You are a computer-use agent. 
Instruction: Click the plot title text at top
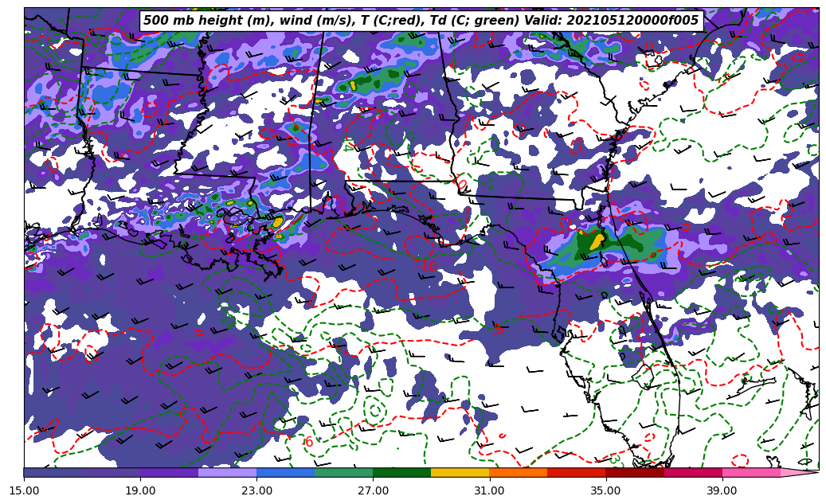[x=421, y=21]
